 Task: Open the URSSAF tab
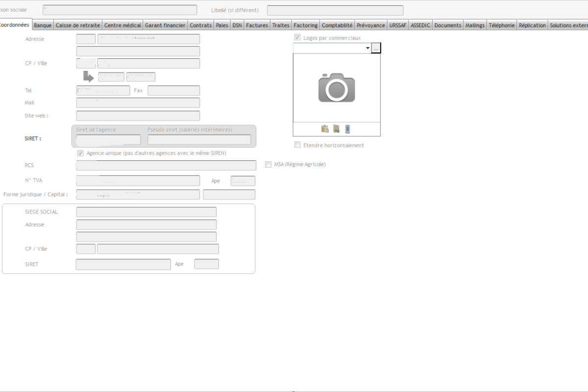point(398,25)
